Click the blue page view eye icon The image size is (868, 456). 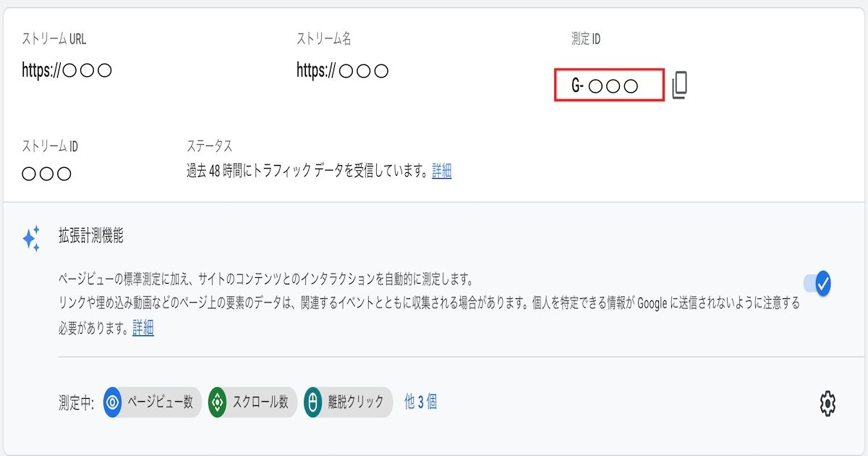112,402
